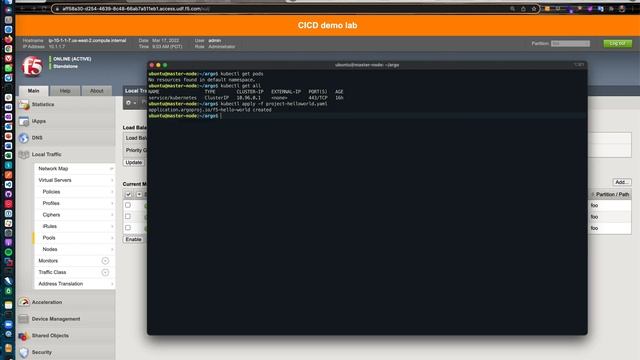This screenshot has height=360, width=640.
Task: Bookmark the page with the star icon
Action: pos(533,9)
